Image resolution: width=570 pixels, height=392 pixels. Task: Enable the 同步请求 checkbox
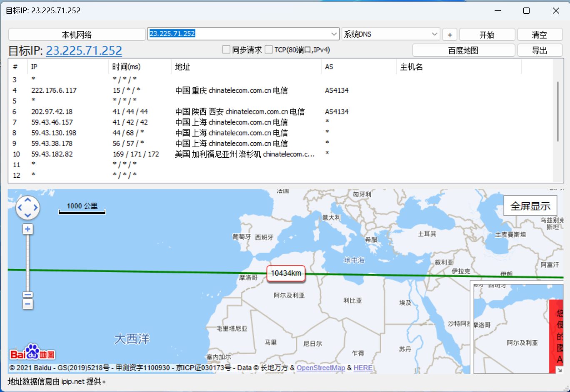coord(226,50)
